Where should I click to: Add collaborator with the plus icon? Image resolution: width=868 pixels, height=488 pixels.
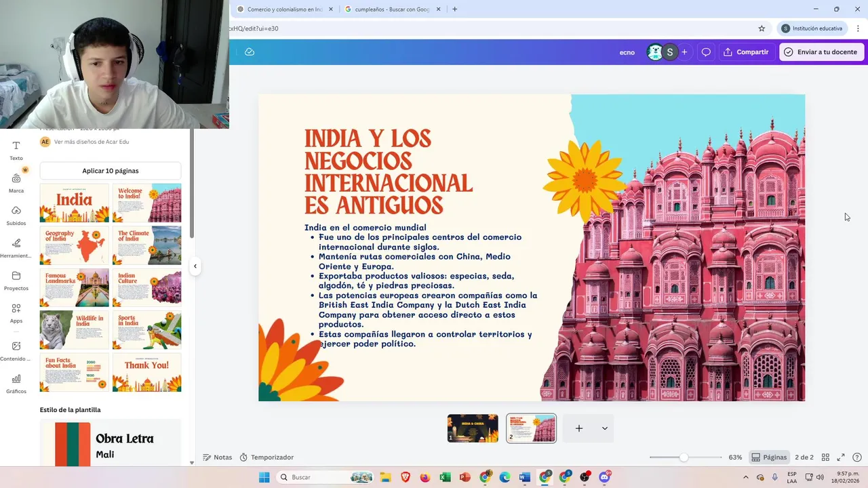(684, 52)
